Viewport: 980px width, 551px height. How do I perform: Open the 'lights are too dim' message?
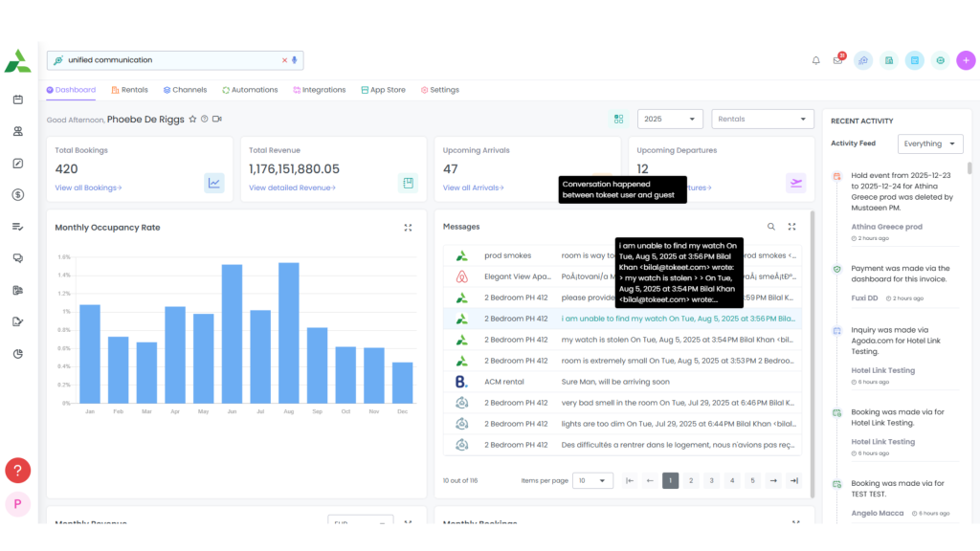(x=622, y=424)
